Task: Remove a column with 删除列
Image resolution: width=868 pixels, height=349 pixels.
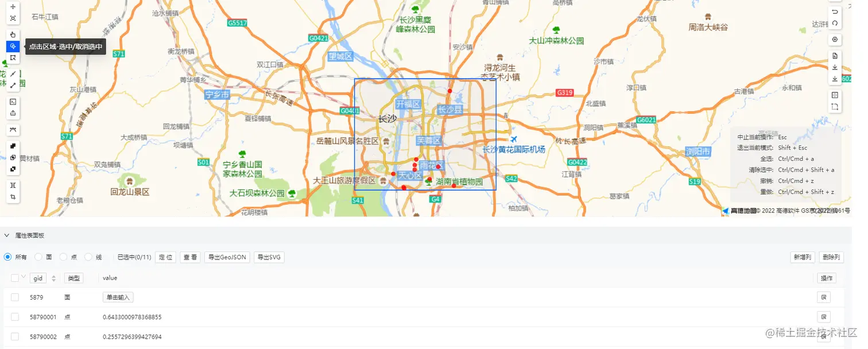Action: pos(831,257)
